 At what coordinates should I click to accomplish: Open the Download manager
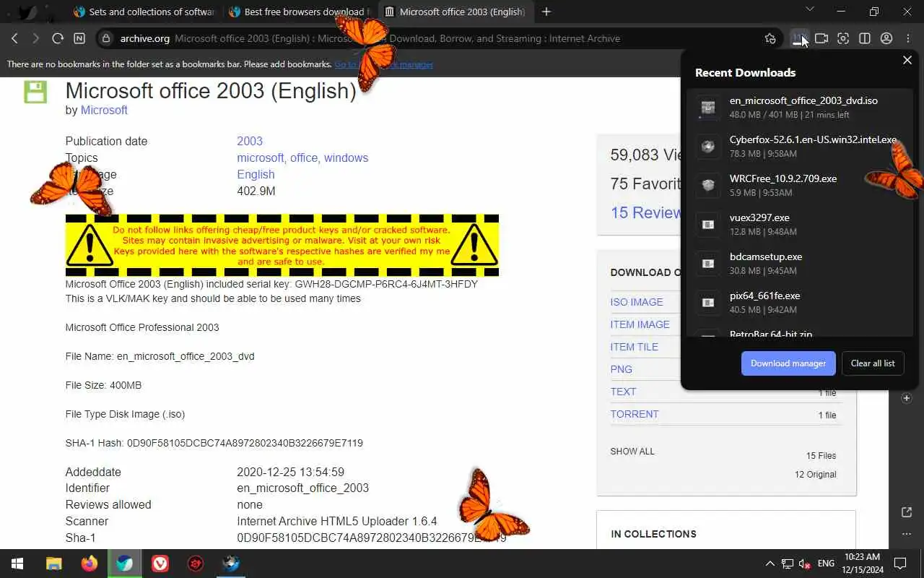[x=788, y=363]
